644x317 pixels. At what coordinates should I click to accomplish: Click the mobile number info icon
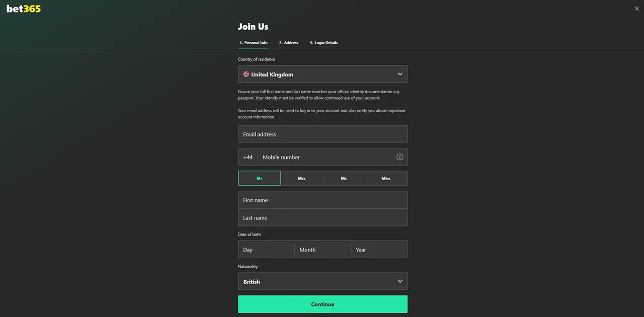399,157
